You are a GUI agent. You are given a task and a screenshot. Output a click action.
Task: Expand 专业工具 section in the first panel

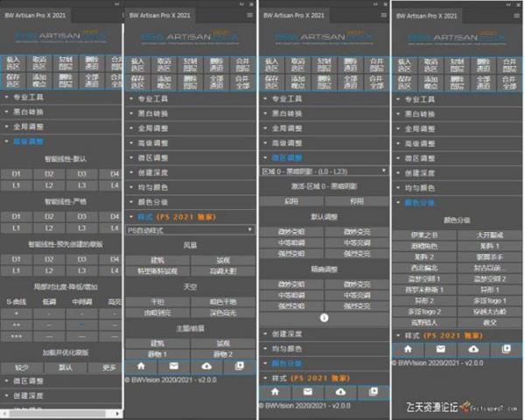pyautogui.click(x=33, y=98)
